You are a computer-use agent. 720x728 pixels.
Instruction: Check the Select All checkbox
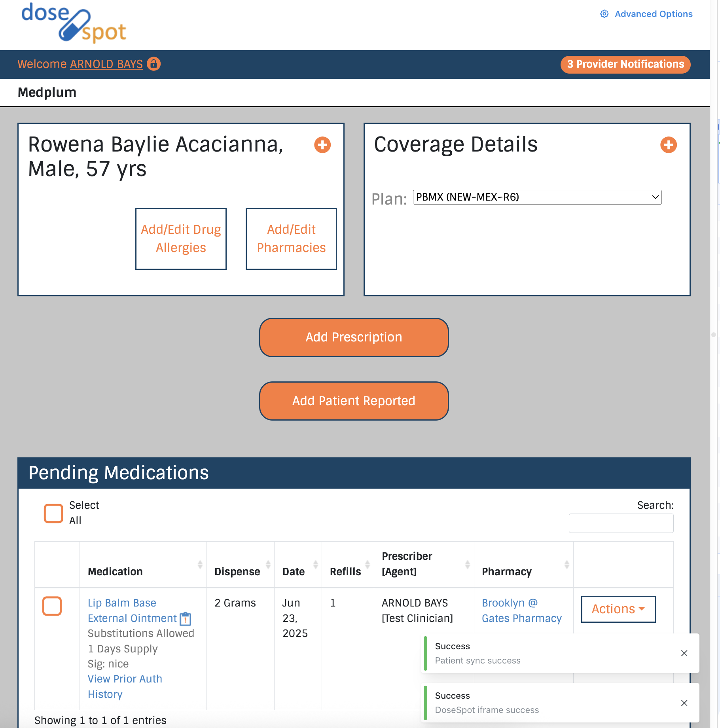coord(53,513)
